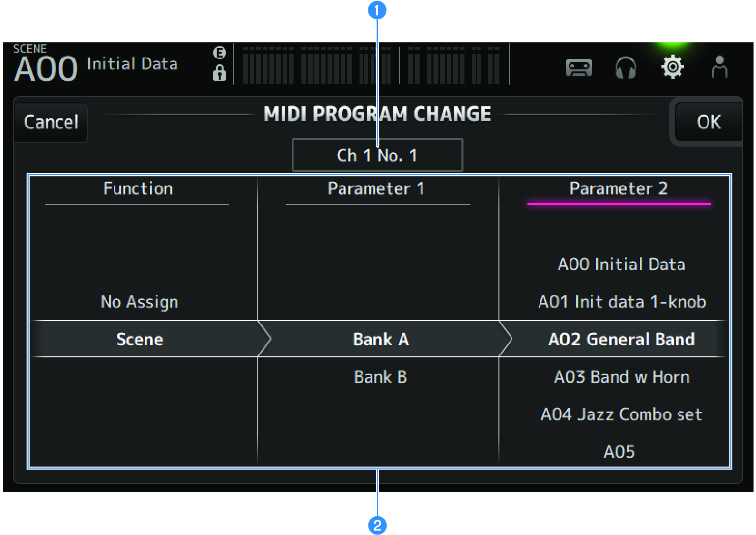Open the Setup screen via gear icon
Screen dimensions: 756x535
tap(672, 67)
